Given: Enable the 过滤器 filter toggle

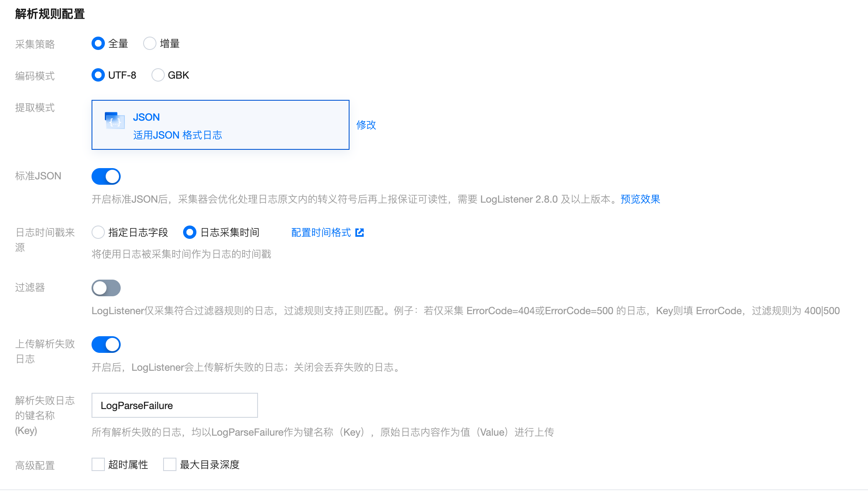Looking at the screenshot, I should coord(106,288).
